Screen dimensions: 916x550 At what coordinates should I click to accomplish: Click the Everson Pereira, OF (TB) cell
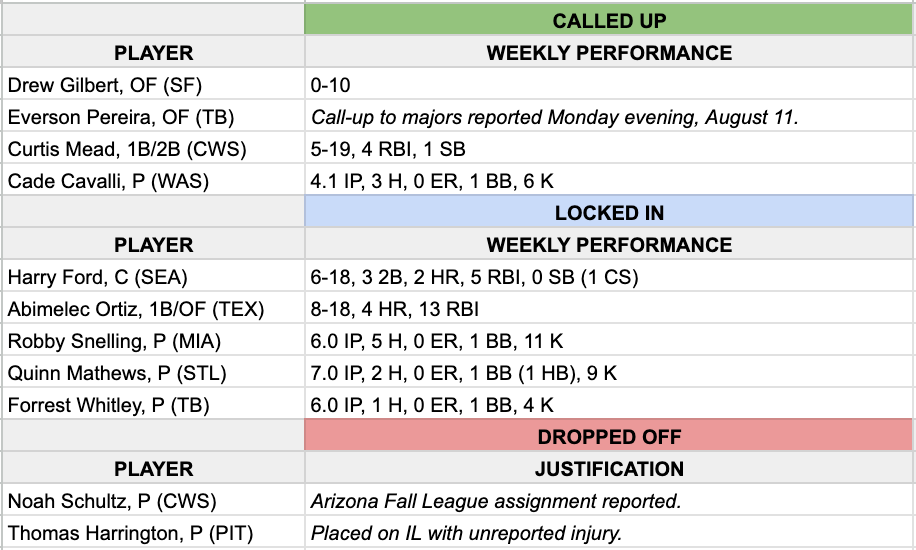[x=153, y=116]
